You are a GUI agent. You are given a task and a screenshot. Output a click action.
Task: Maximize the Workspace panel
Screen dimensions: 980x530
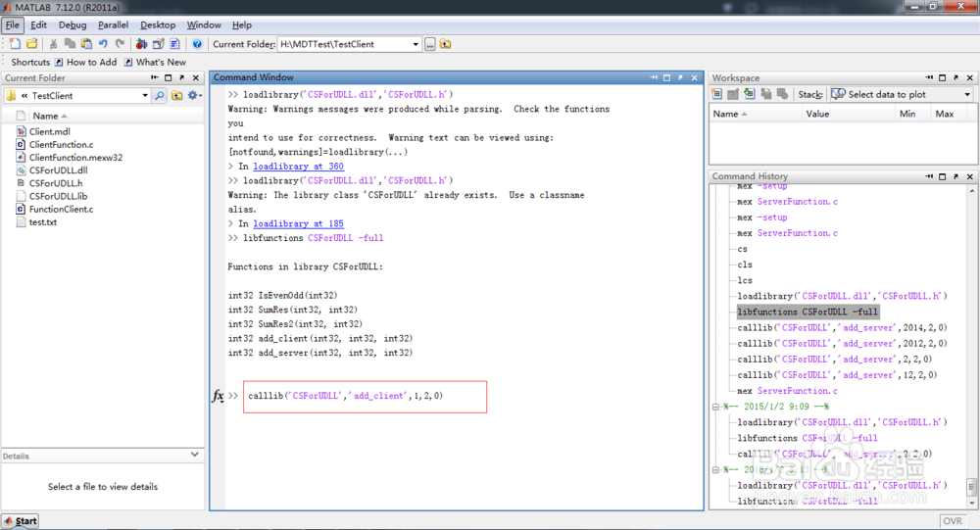coord(943,77)
